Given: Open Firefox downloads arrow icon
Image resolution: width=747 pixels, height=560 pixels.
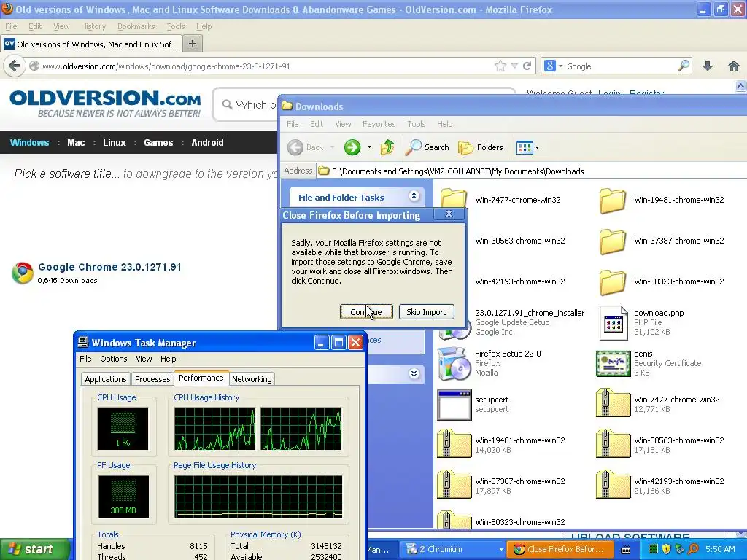Looking at the screenshot, I should click(708, 66).
